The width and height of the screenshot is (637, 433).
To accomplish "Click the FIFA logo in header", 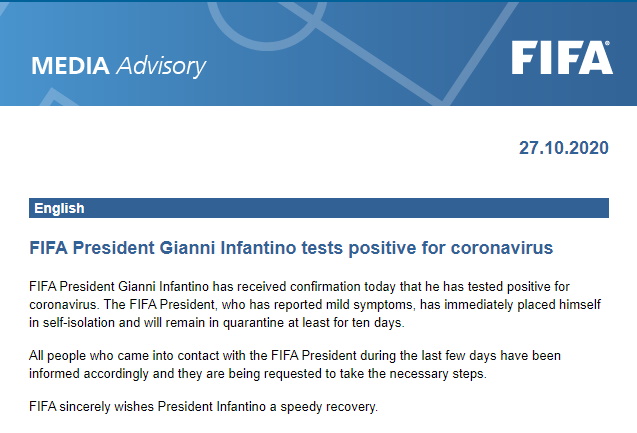I will tap(562, 58).
